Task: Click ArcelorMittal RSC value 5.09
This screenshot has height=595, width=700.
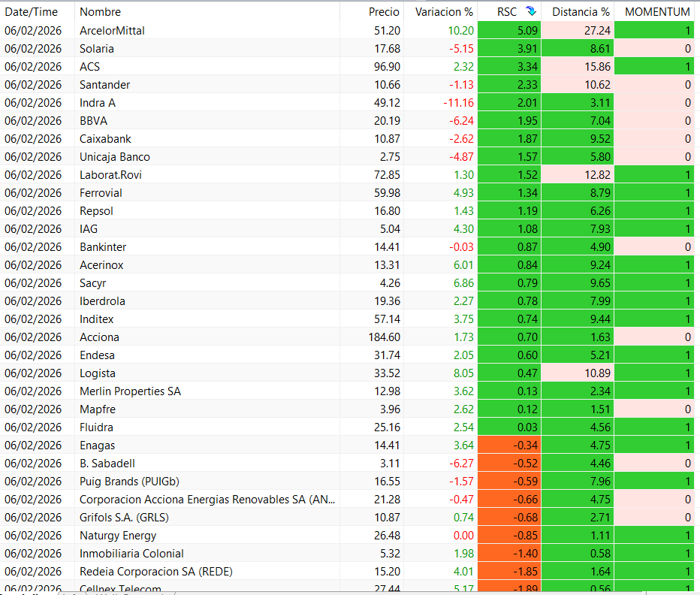Action: 527,31
